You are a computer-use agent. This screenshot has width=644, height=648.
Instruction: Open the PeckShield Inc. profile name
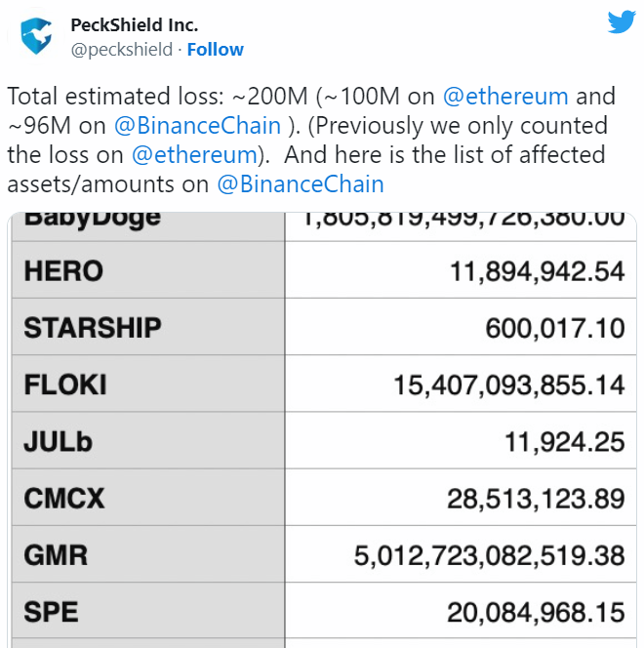click(134, 25)
